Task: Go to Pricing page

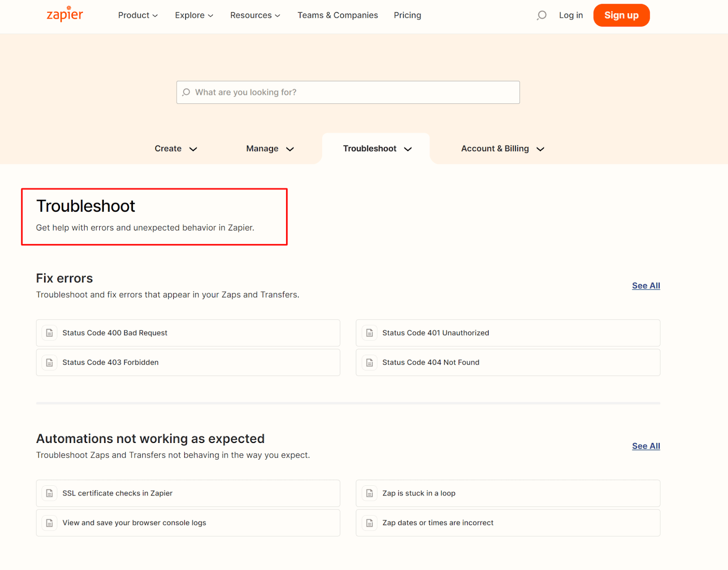Action: (x=407, y=15)
